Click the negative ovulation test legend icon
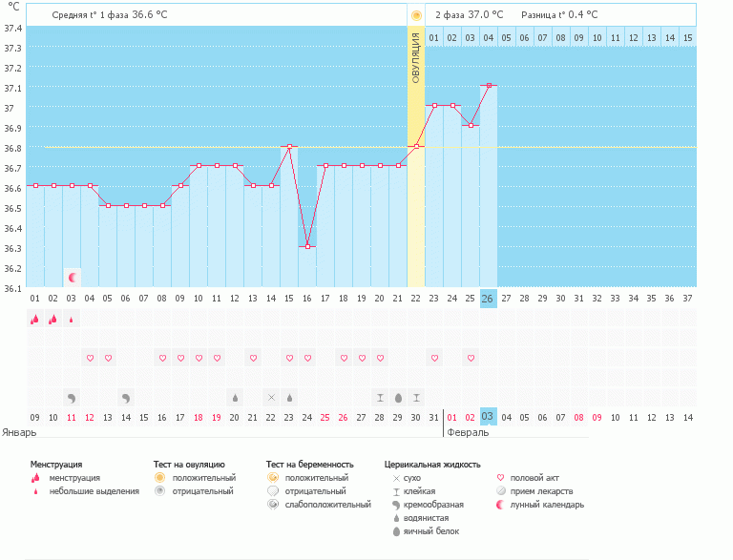The width and height of the screenshot is (733, 560). pyautogui.click(x=160, y=490)
